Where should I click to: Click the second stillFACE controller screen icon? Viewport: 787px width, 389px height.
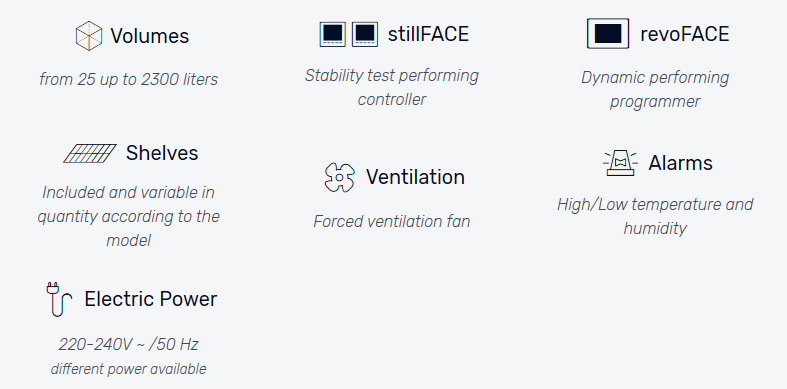(x=365, y=35)
